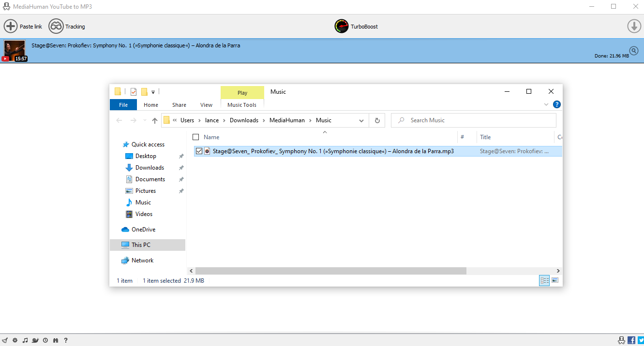
Task: Click magnifier icon to locate downloaded track
Action: point(634,50)
